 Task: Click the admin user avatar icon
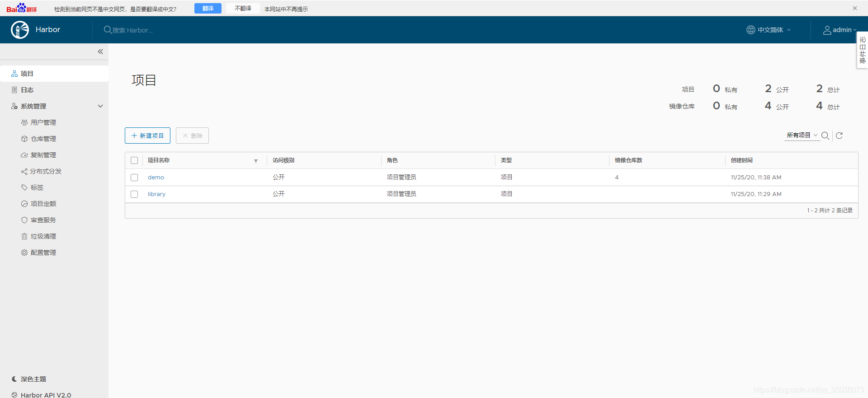[827, 30]
